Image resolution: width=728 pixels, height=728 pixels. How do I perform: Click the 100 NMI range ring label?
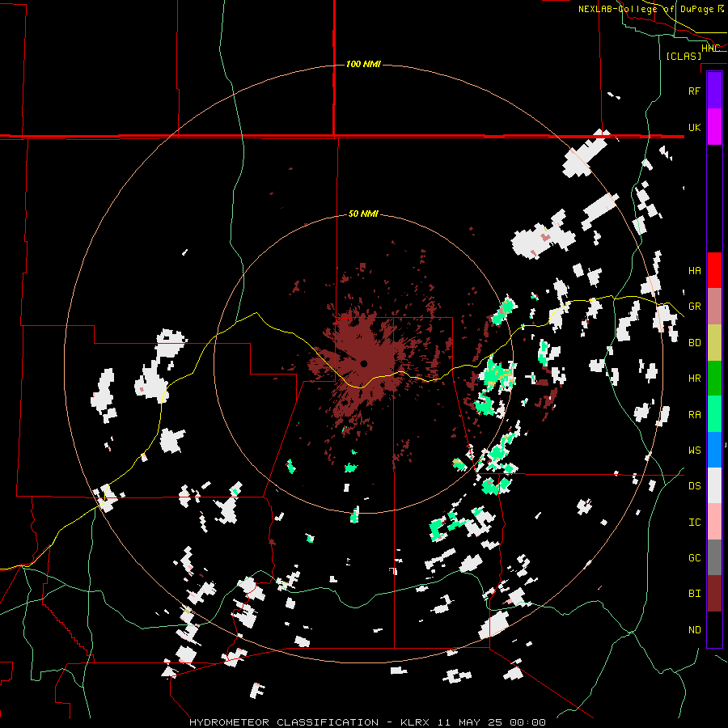pyautogui.click(x=363, y=64)
